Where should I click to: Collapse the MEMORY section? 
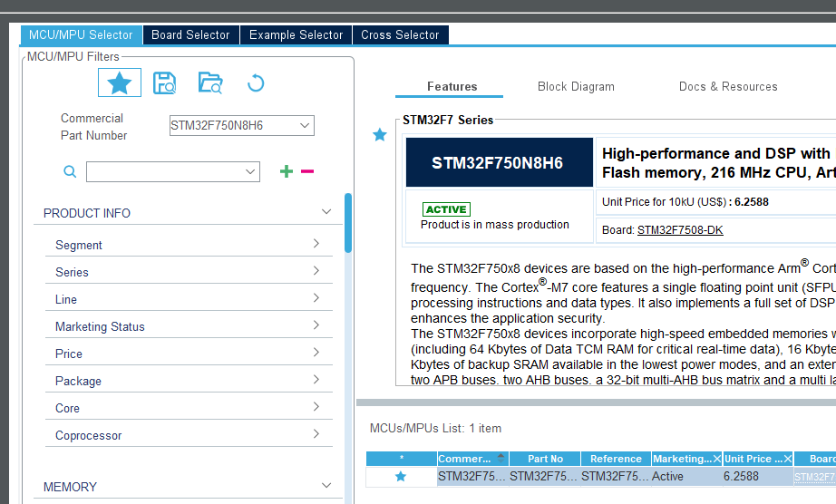click(326, 485)
